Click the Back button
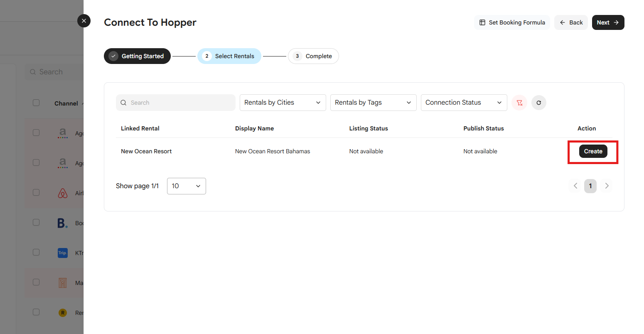This screenshot has width=644, height=334. (571, 22)
